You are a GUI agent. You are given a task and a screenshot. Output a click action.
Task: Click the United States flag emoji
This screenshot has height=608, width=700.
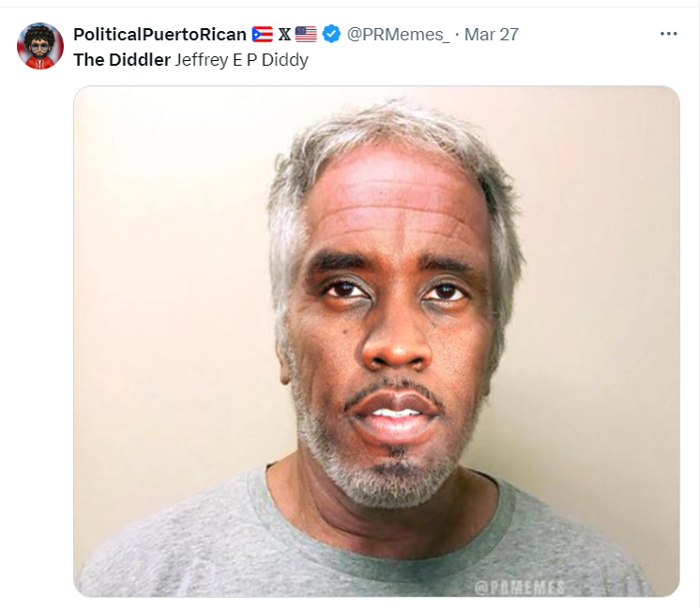306,35
